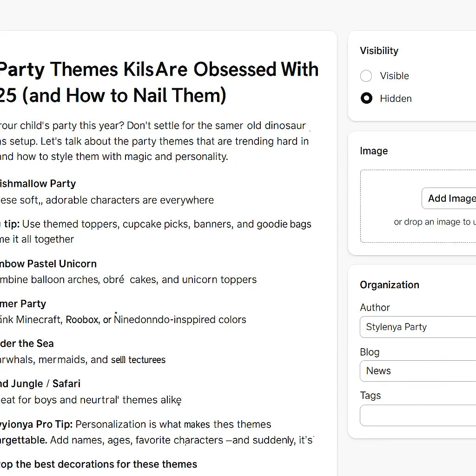
Task: Place cursor in the article body text
Action: click(153, 141)
